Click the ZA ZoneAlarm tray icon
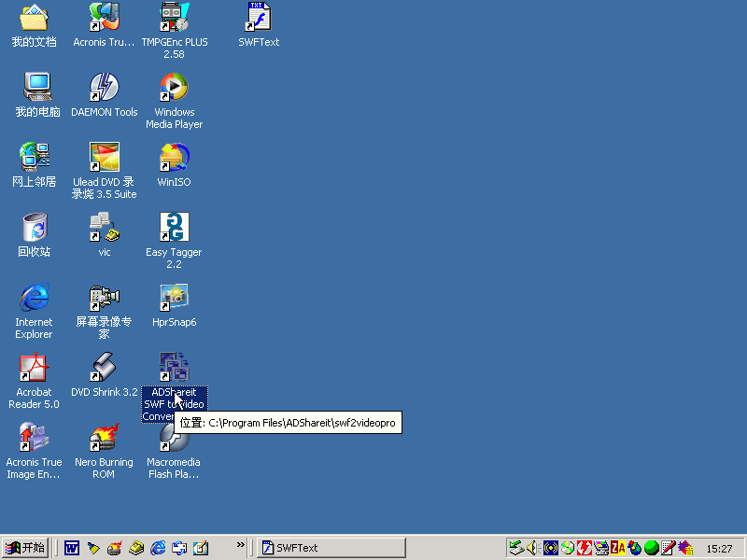Screen dimensions: 747x560 [x=617, y=548]
